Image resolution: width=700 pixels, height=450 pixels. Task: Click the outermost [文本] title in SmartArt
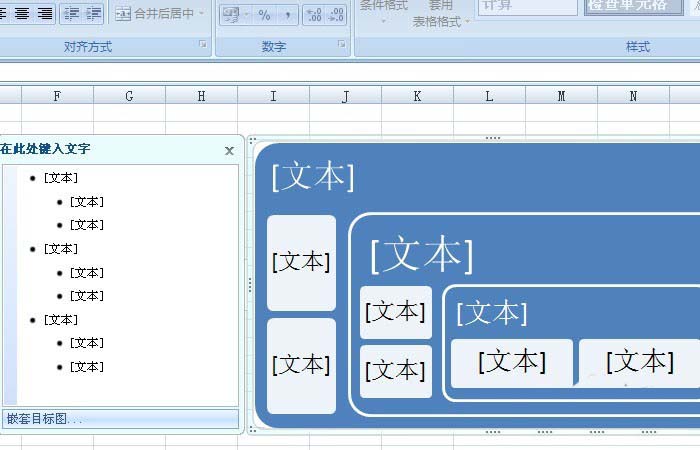(313, 177)
